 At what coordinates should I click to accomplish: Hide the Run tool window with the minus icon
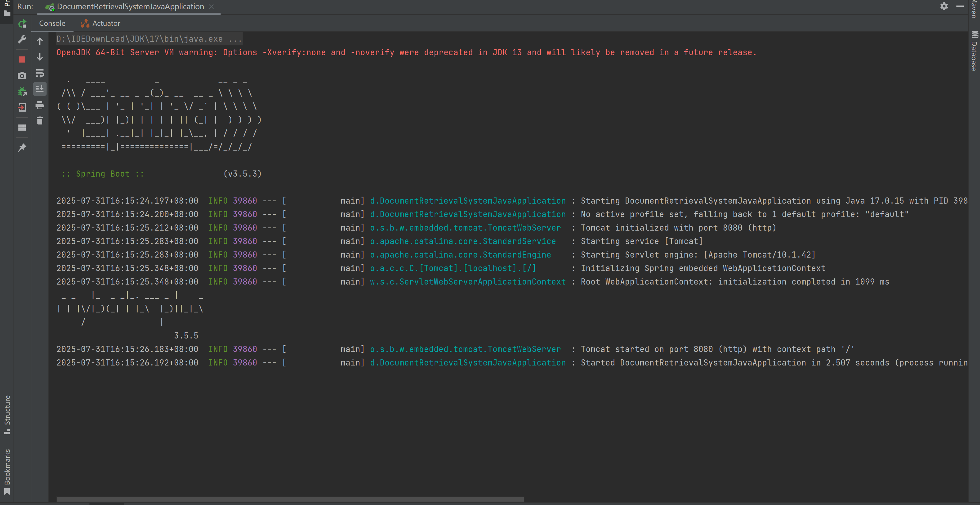click(x=960, y=6)
